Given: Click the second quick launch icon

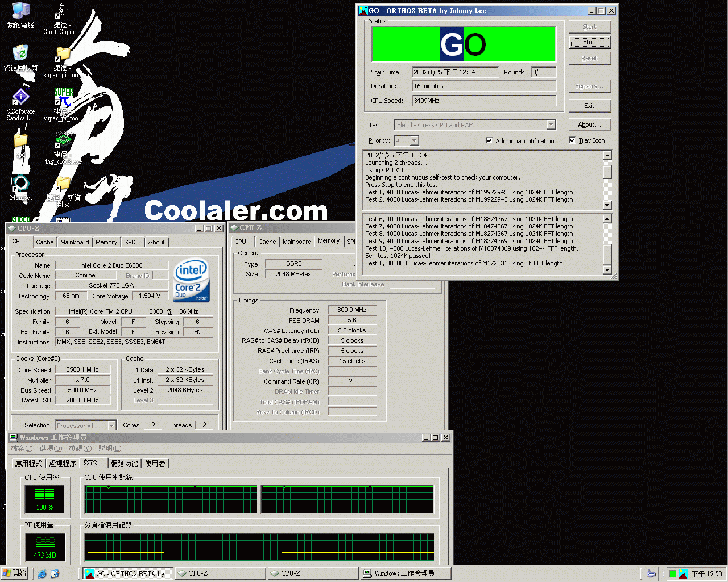Looking at the screenshot, I should coord(55,573).
